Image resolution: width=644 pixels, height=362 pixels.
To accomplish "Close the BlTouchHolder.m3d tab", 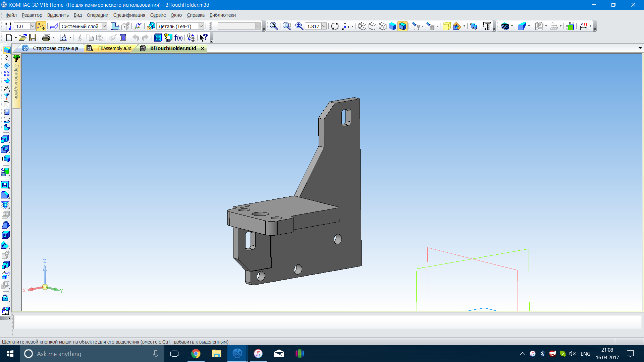I will pos(203,48).
